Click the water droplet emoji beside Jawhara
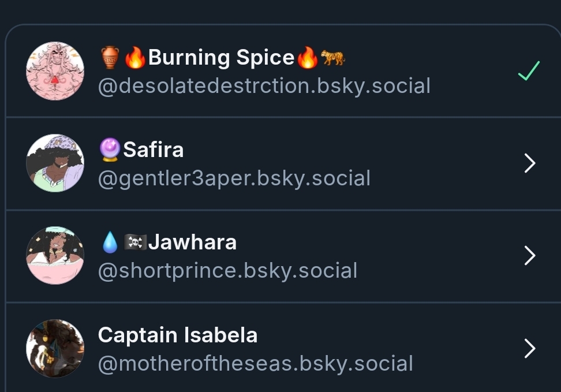561x392 pixels. pos(110,243)
